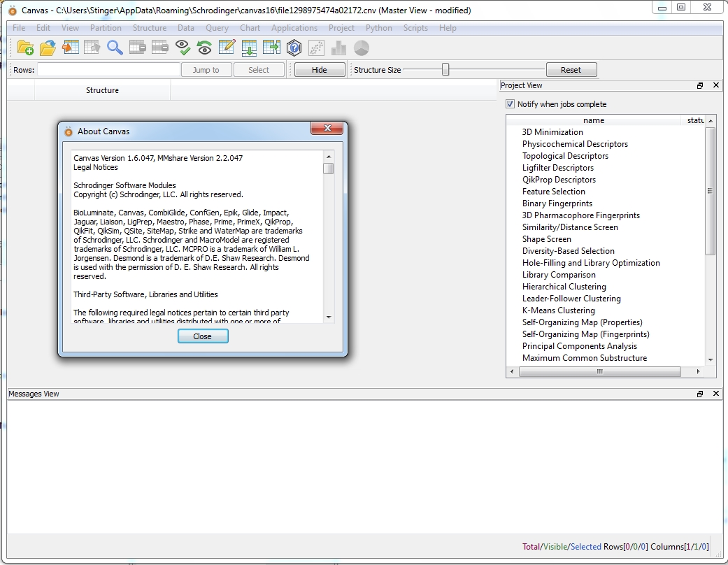The height and width of the screenshot is (565, 728).
Task: Close the Messages View panel
Action: 716,394
